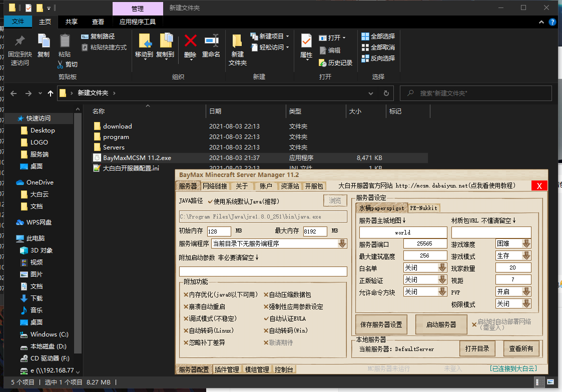Click the Select All icon
The height and width of the screenshot is (392, 562).
pyautogui.click(x=365, y=36)
